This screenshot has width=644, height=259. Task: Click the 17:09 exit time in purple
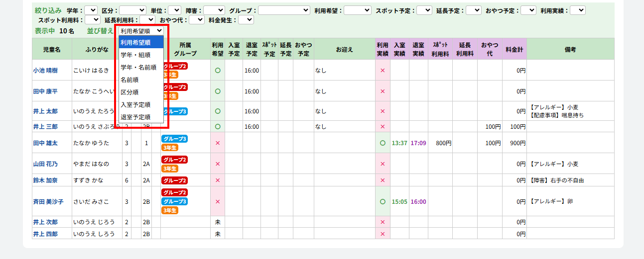[x=418, y=143]
